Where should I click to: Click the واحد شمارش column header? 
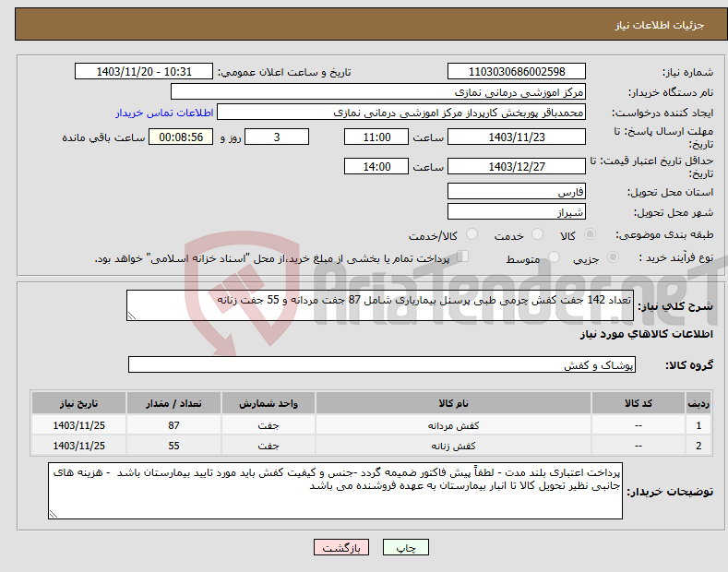[x=269, y=403]
